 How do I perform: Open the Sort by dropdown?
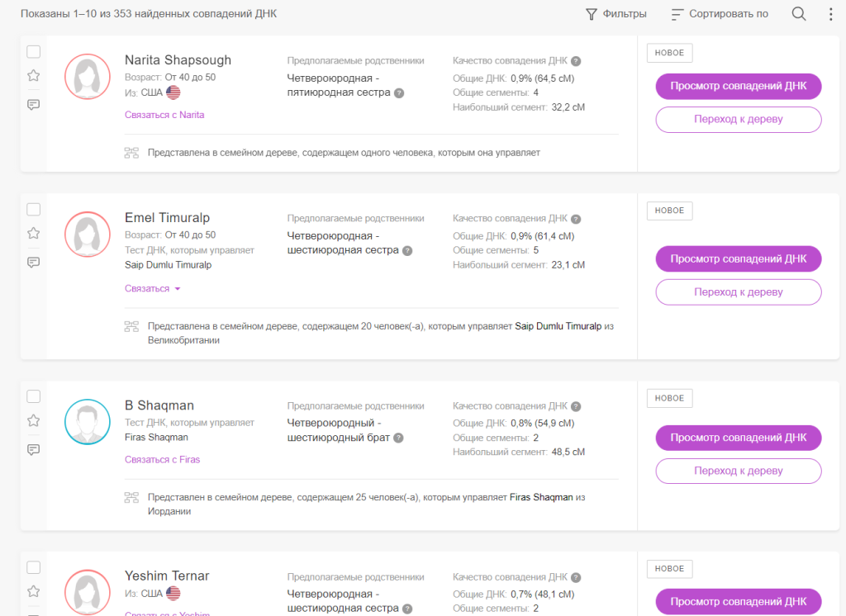coord(720,14)
